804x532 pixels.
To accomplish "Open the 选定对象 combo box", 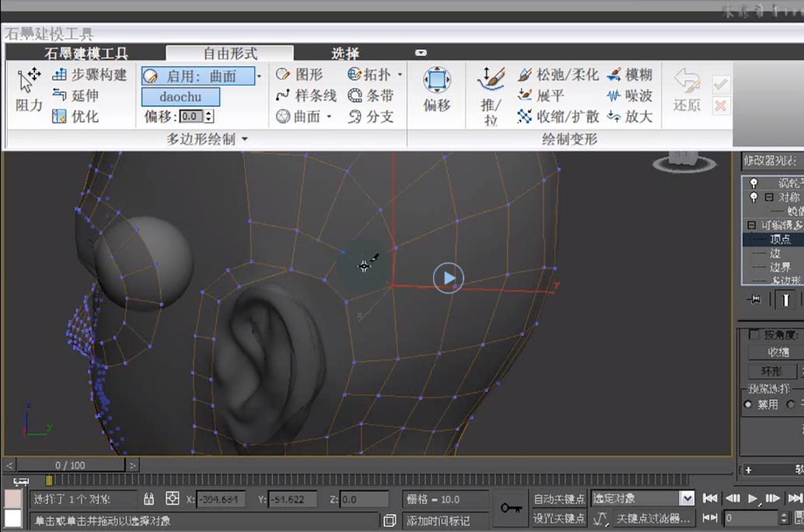I will 643,498.
